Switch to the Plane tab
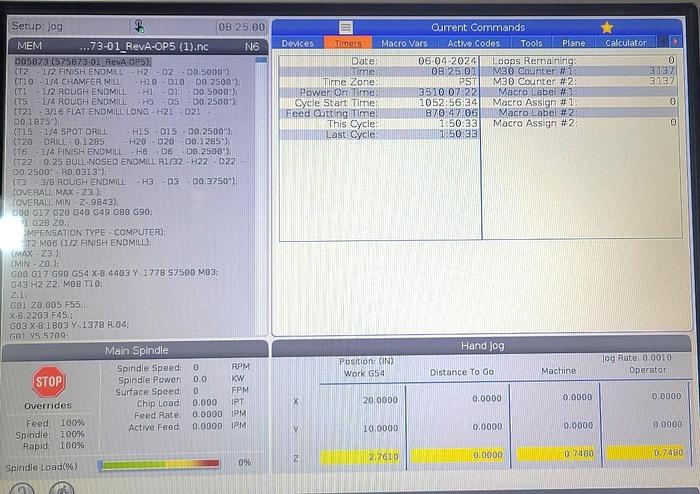 coord(574,43)
